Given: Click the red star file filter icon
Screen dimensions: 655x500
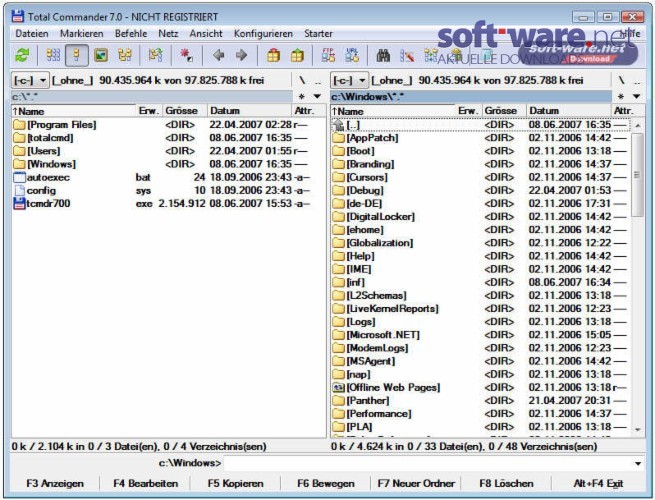Looking at the screenshot, I should [186, 55].
